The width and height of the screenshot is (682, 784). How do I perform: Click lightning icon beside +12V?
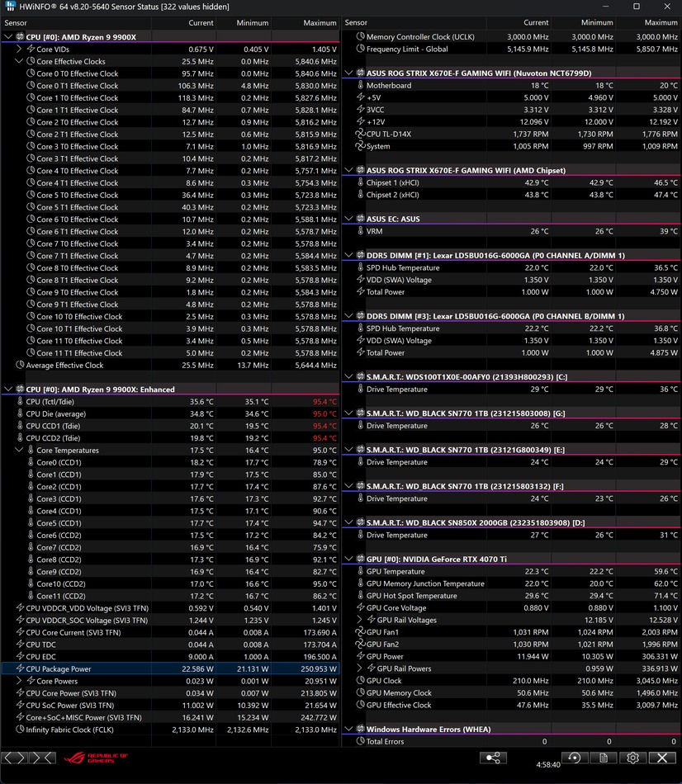pyautogui.click(x=360, y=121)
